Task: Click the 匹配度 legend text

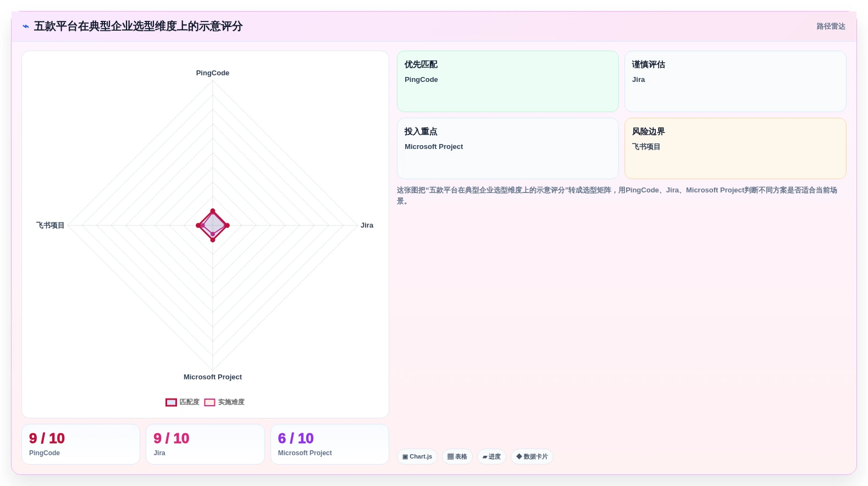Action: (190, 402)
